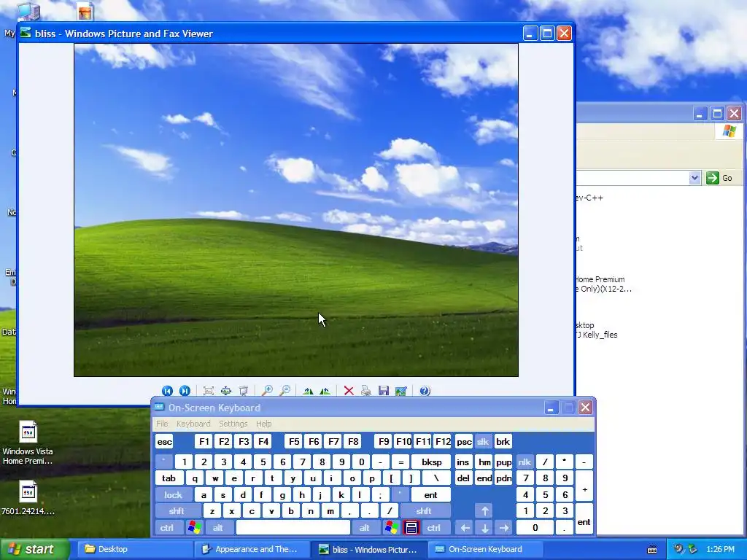Click the tab key
Screen dimensions: 747x560
169,478
